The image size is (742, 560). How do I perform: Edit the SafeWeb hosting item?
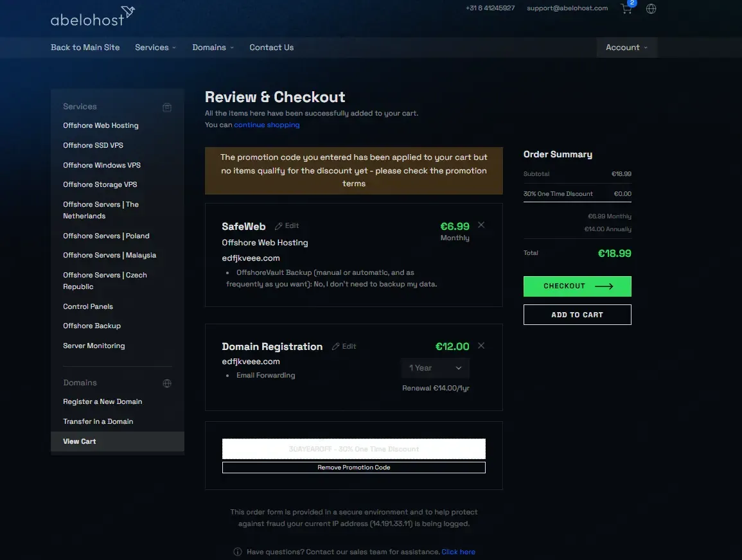pyautogui.click(x=287, y=226)
